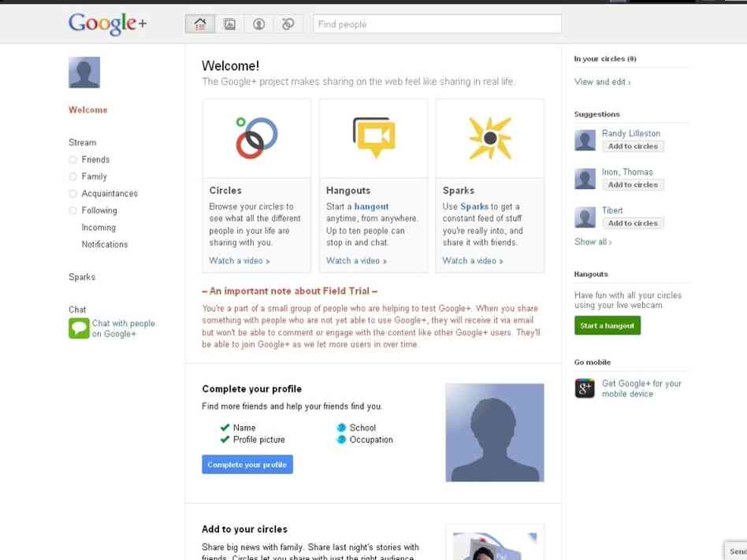The height and width of the screenshot is (560, 747).
Task: Open Stream in the left sidebar
Action: (x=83, y=143)
